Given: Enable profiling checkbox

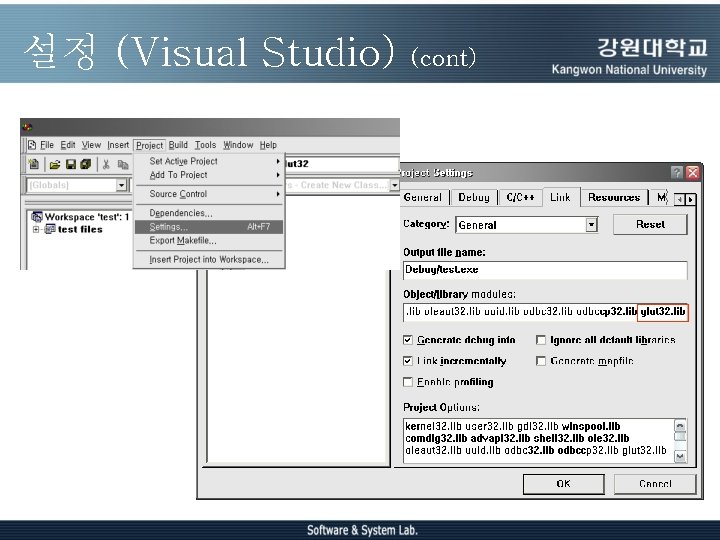Looking at the screenshot, I should point(408,382).
